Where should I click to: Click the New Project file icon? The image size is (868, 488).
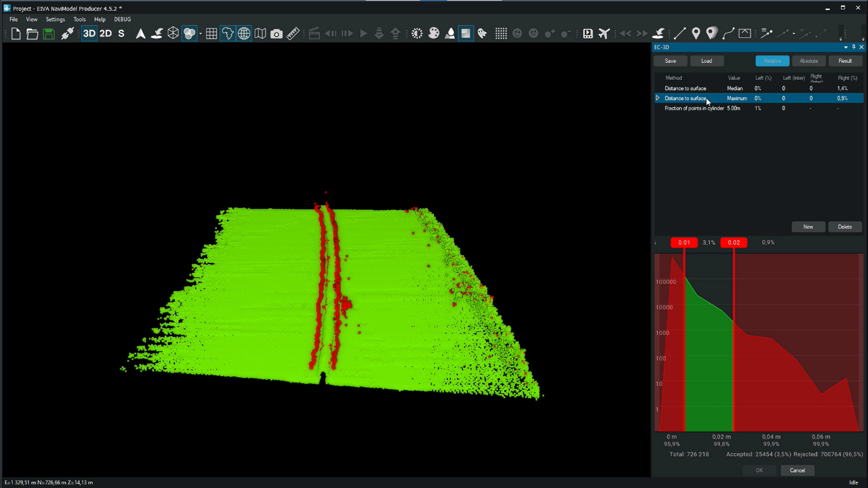coord(16,34)
